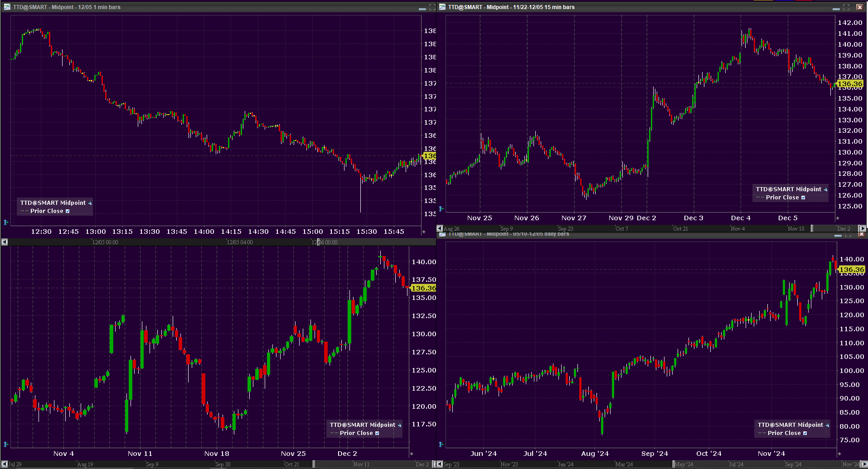Click chart window icon of daily bars window

click(442, 234)
